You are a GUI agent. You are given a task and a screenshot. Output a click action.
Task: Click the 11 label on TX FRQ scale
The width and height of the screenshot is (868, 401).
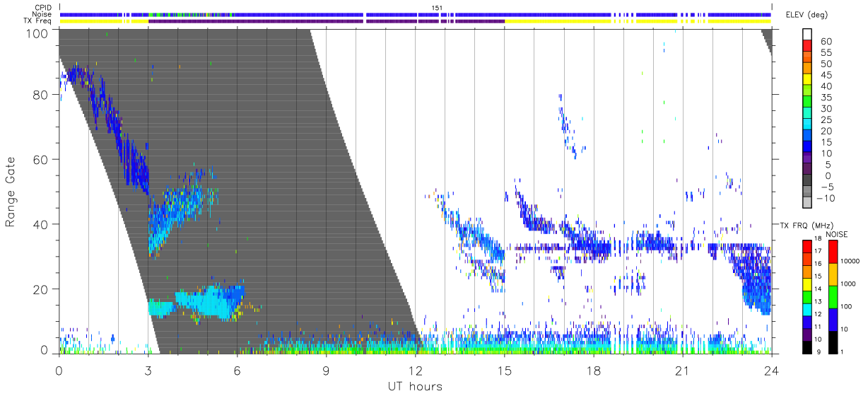817,327
